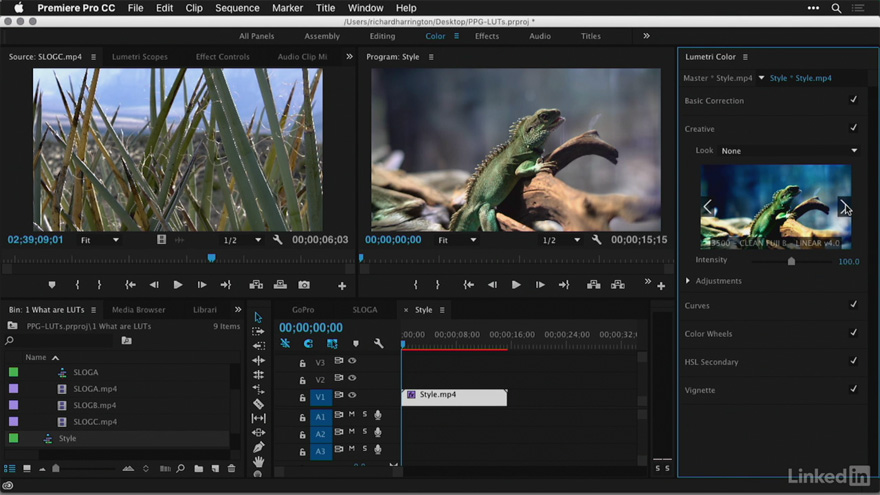The height and width of the screenshot is (495, 880).
Task: Toggle V1 track output eye
Action: pyautogui.click(x=352, y=395)
